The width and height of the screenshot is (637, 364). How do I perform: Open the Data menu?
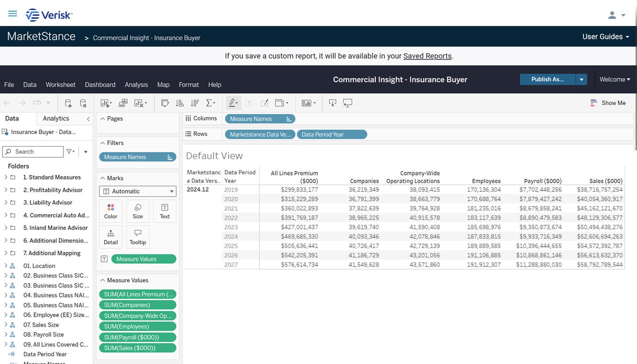pos(30,85)
